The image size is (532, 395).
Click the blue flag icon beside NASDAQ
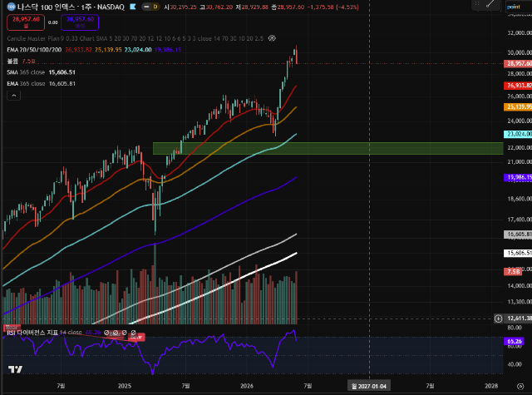(133, 7)
